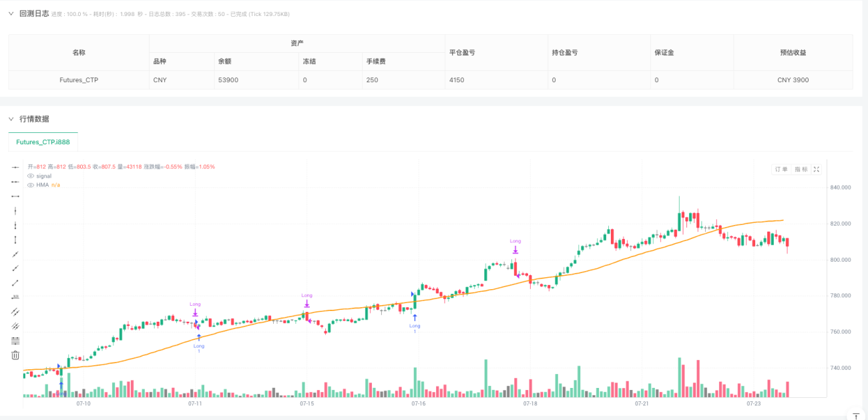Click the 订单 orders button

click(x=781, y=169)
